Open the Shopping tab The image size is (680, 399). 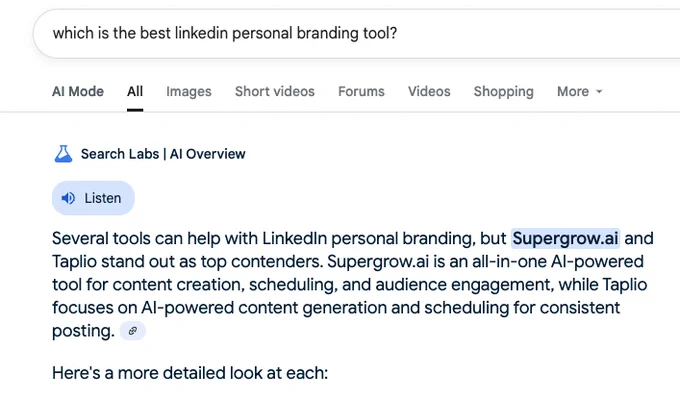click(x=503, y=92)
